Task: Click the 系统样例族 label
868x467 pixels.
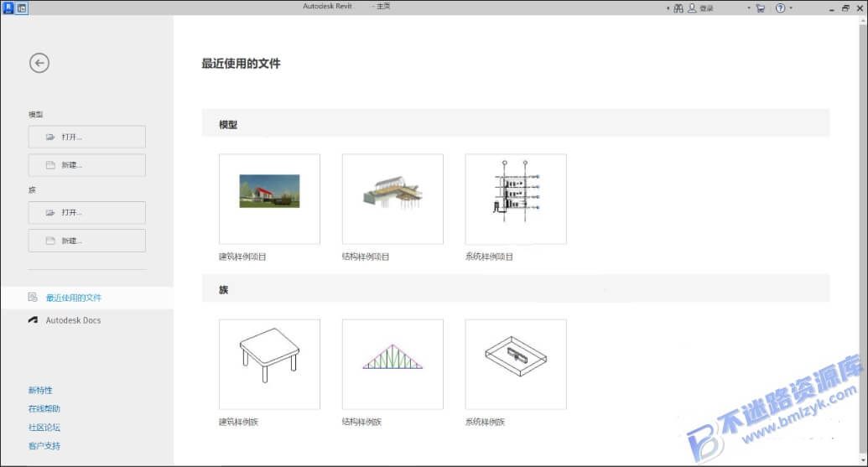Action: [486, 422]
